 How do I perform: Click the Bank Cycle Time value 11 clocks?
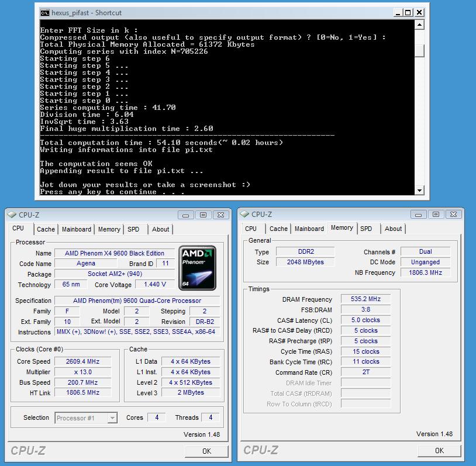[x=365, y=361]
